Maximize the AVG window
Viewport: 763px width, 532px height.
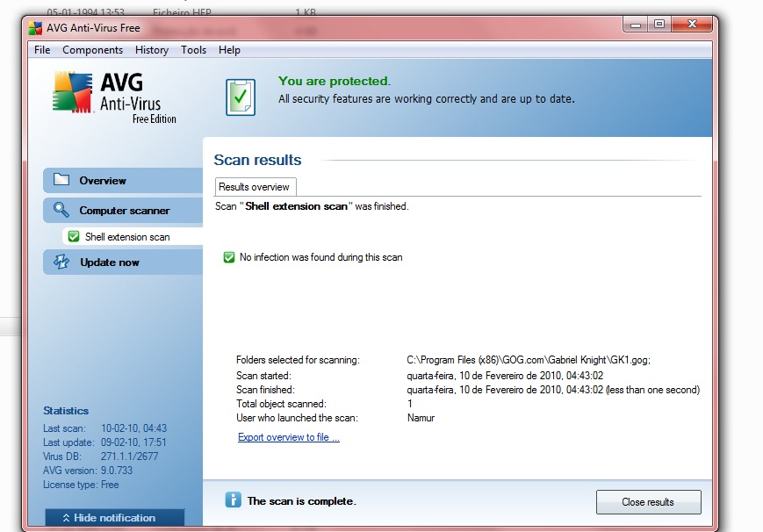[x=659, y=25]
